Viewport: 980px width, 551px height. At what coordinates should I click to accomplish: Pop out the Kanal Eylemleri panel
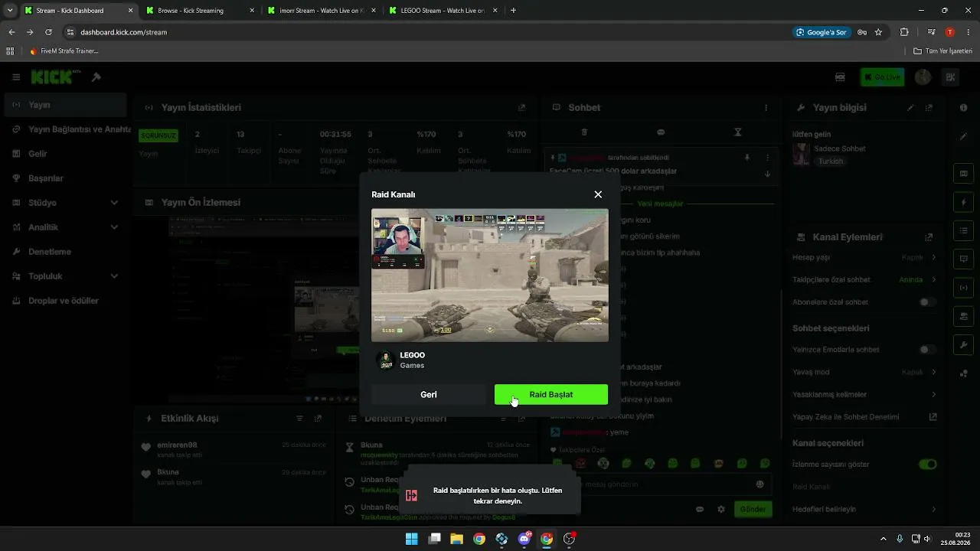click(x=929, y=237)
